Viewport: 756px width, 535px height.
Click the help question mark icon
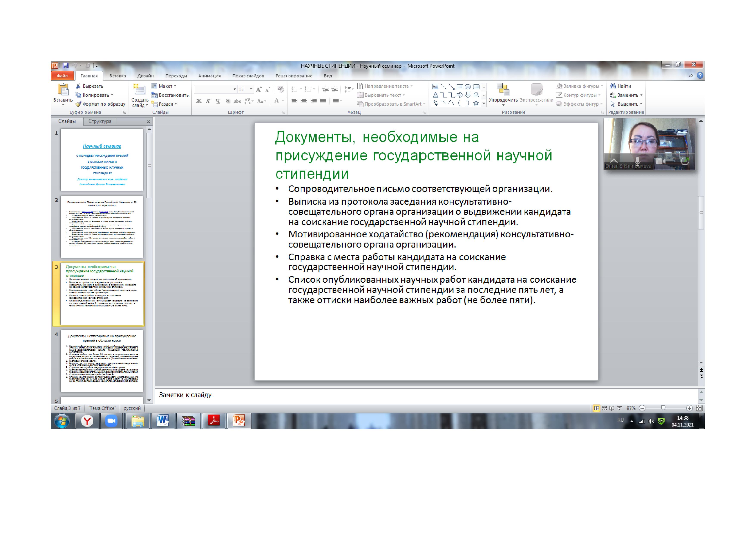click(700, 76)
